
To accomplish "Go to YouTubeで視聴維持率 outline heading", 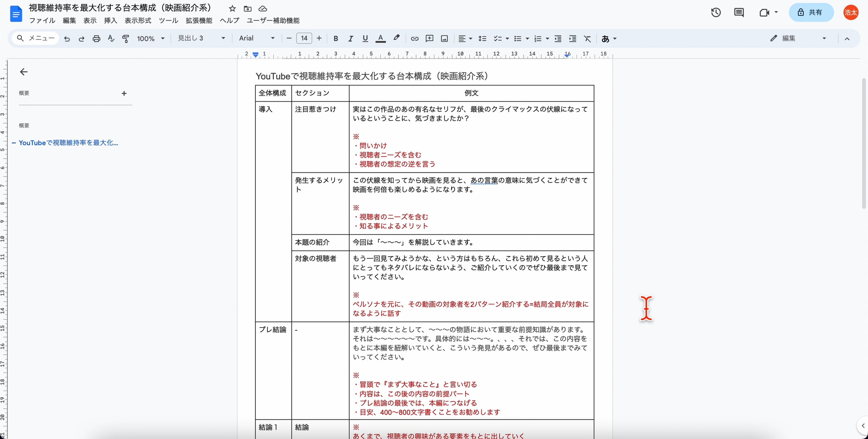I will click(x=68, y=143).
